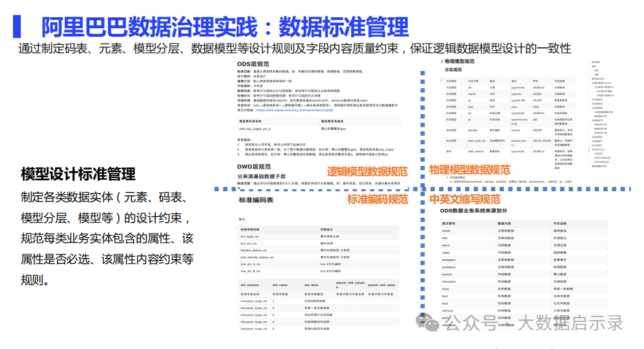Click the title 阿里巴巴数据治理实践：数据标准管理

[x=225, y=27]
